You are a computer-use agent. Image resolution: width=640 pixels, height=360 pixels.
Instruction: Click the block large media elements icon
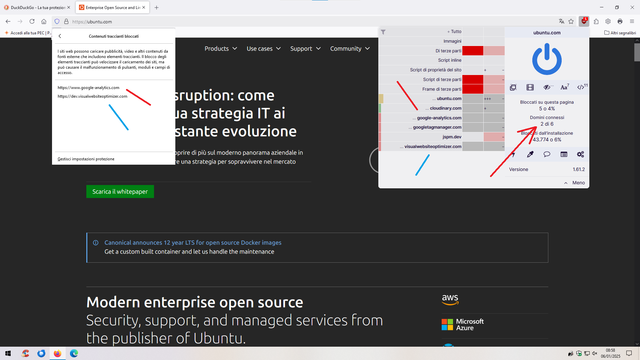(530, 87)
